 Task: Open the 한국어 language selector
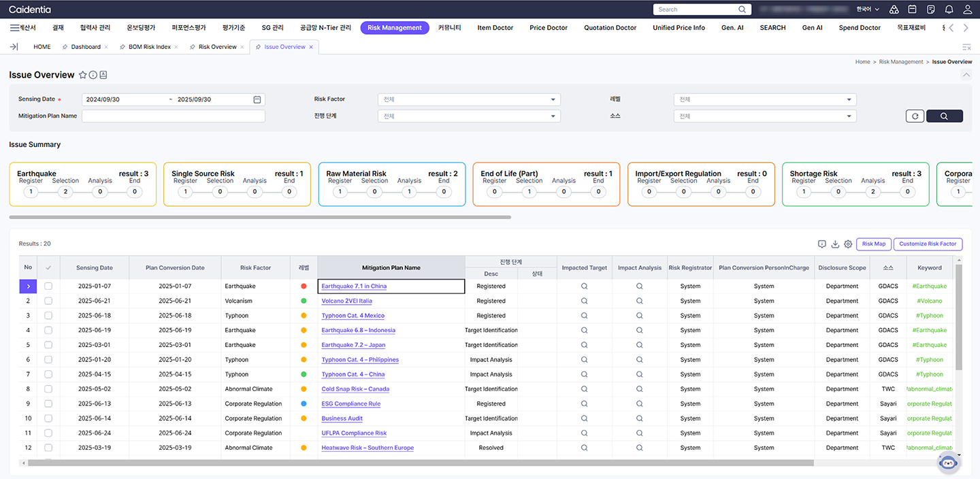868,10
